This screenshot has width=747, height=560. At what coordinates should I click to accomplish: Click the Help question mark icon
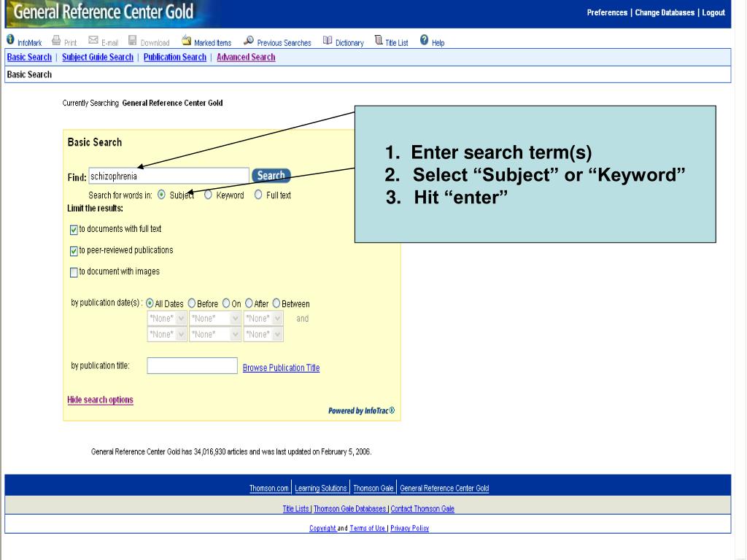coord(424,40)
